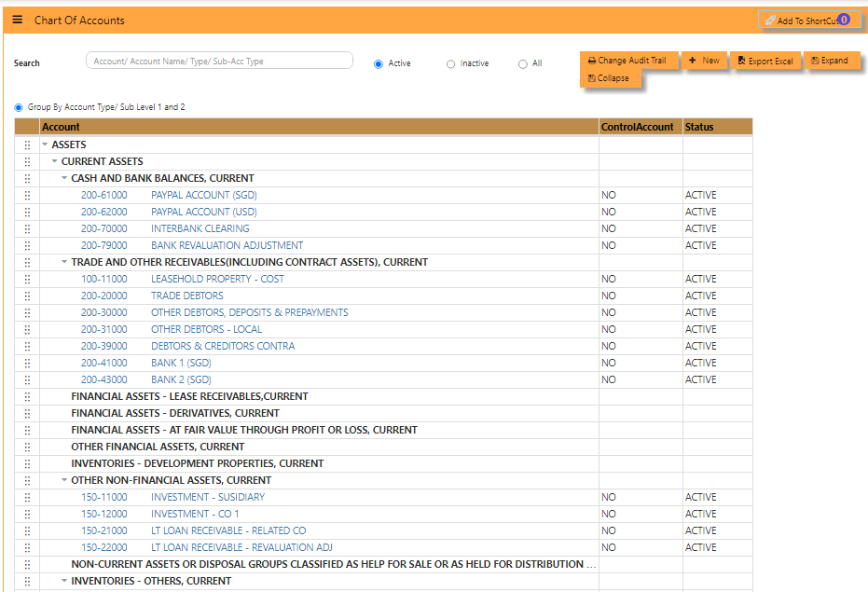
Task: Click drag handle for BANK 2 (SGD)
Action: coord(27,379)
